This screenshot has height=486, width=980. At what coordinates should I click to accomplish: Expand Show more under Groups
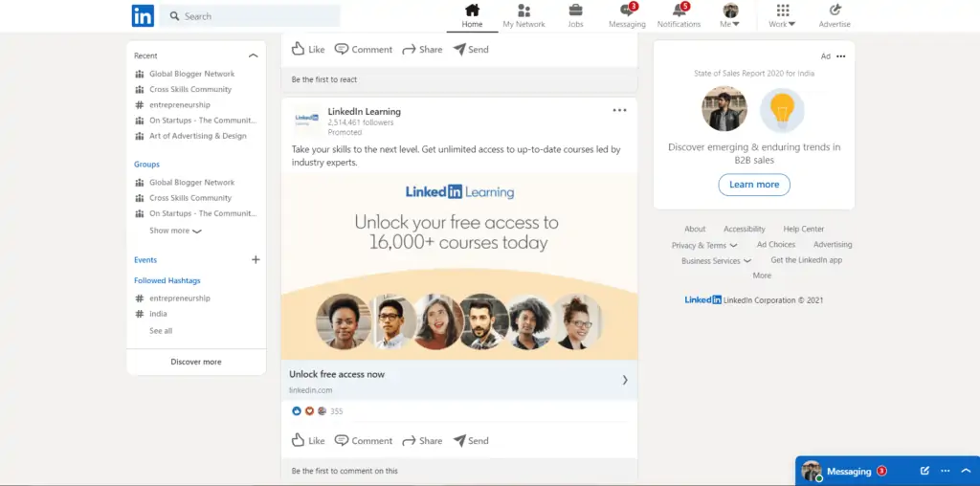pos(175,231)
